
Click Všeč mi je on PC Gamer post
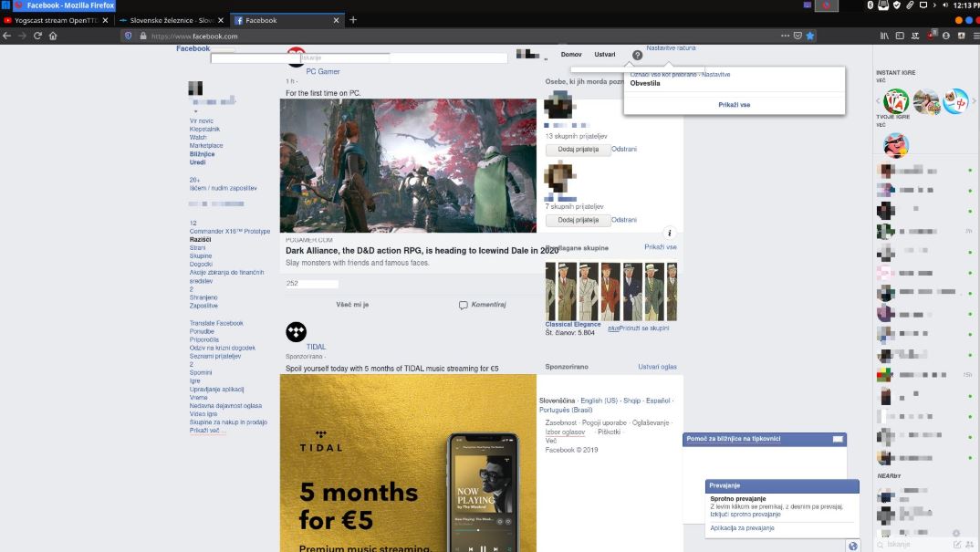[x=352, y=305]
